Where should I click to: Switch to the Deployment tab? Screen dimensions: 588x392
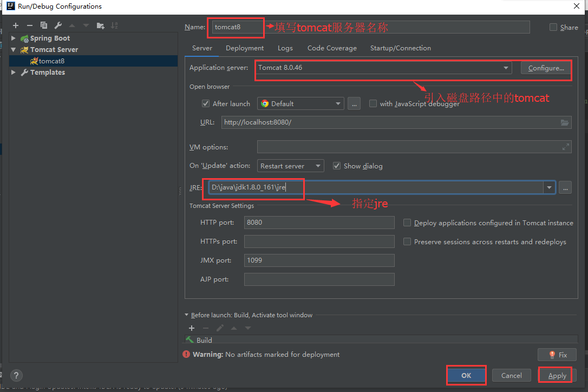(245, 48)
